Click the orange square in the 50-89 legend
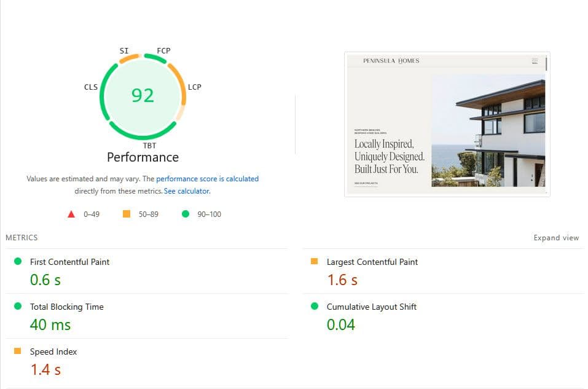 (x=127, y=214)
